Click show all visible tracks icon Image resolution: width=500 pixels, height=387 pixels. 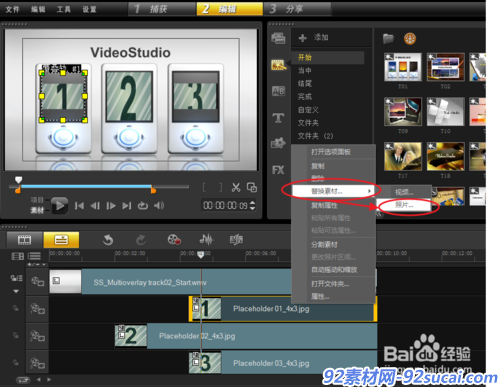[x=18, y=256]
